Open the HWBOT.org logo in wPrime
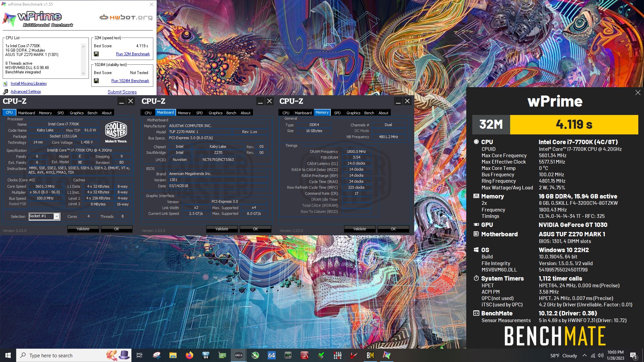 coord(126,17)
